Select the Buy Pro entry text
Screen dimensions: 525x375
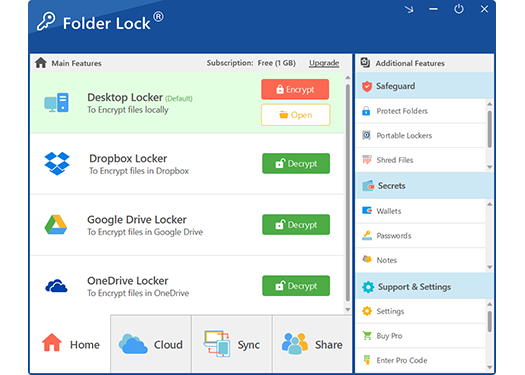(389, 335)
